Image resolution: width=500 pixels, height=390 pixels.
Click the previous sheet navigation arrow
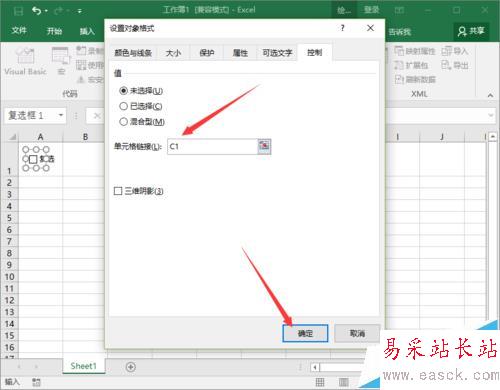(19, 367)
